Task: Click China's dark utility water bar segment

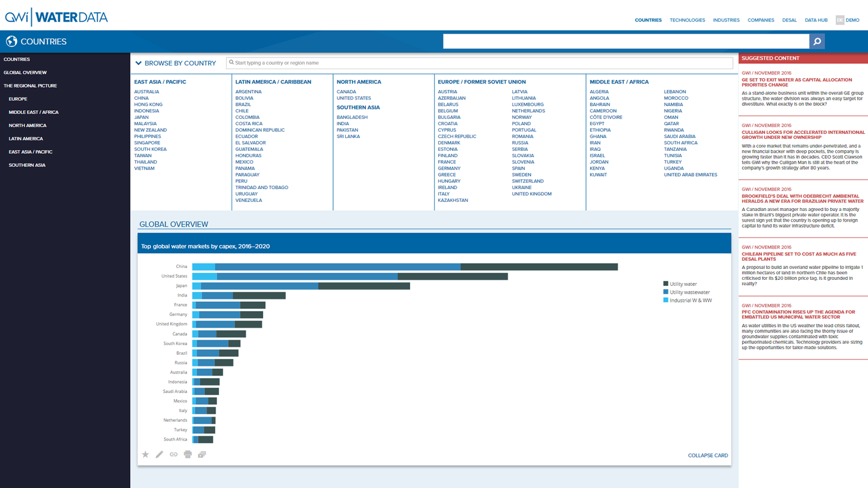Action: tap(539, 267)
